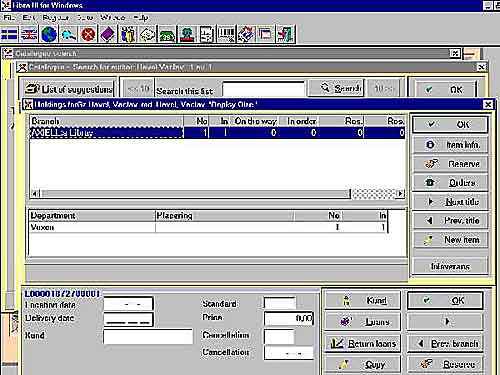Click the white open-book toolbar icon

pos(147,34)
